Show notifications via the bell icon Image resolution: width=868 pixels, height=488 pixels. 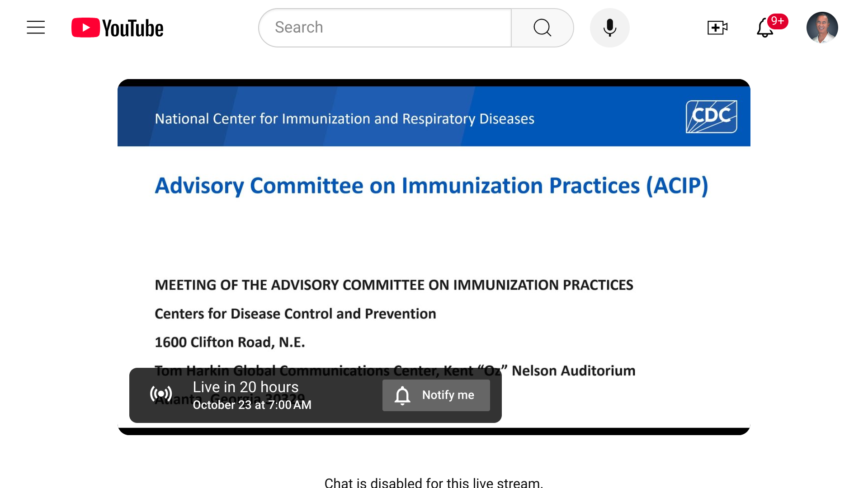click(x=764, y=28)
